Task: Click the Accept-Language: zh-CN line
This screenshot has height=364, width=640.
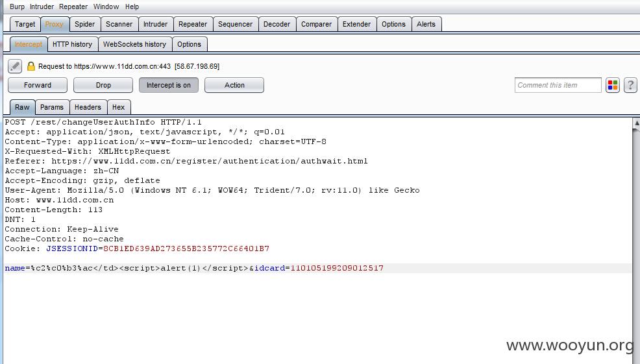Action: tap(62, 171)
